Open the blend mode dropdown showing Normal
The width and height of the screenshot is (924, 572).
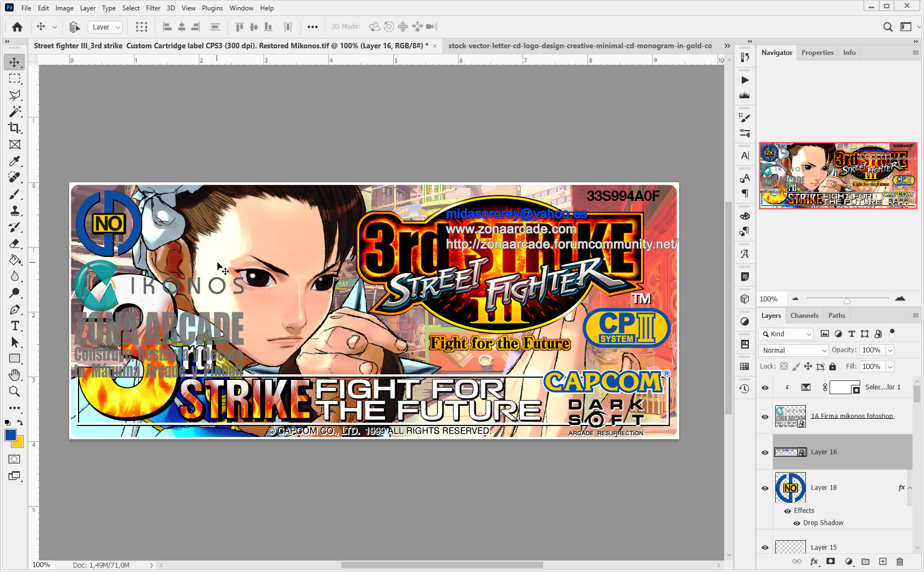793,350
